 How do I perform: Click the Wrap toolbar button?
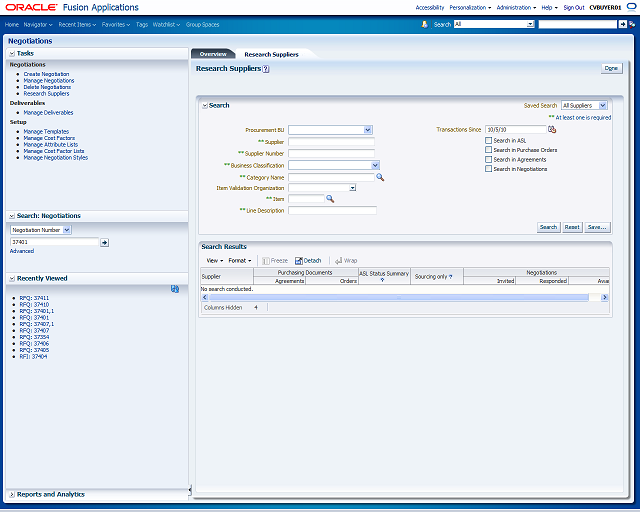click(x=346, y=260)
